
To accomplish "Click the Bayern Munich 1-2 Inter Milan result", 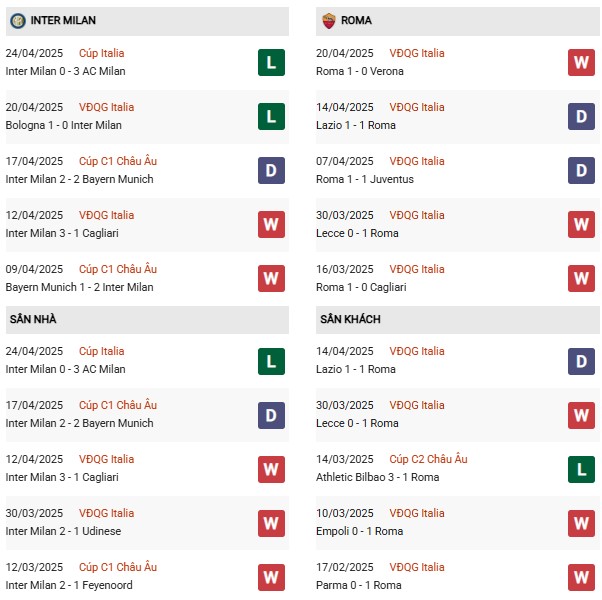I will click(80, 288).
